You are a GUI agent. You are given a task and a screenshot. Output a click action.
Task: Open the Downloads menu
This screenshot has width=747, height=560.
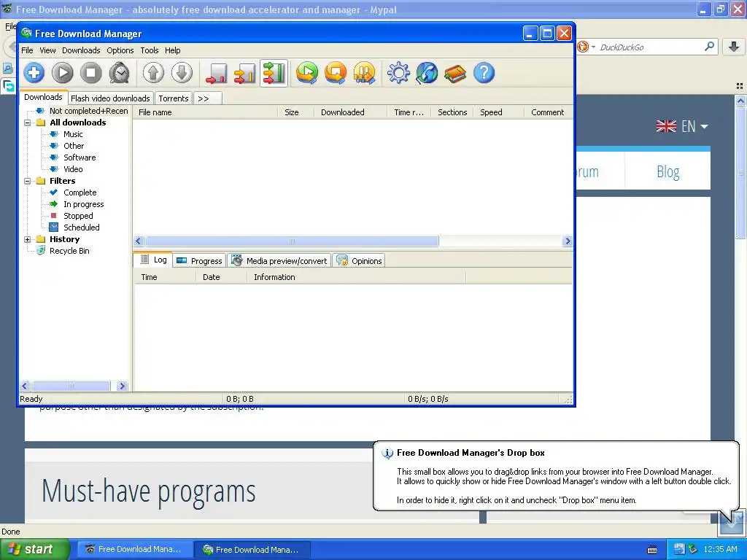(x=81, y=50)
